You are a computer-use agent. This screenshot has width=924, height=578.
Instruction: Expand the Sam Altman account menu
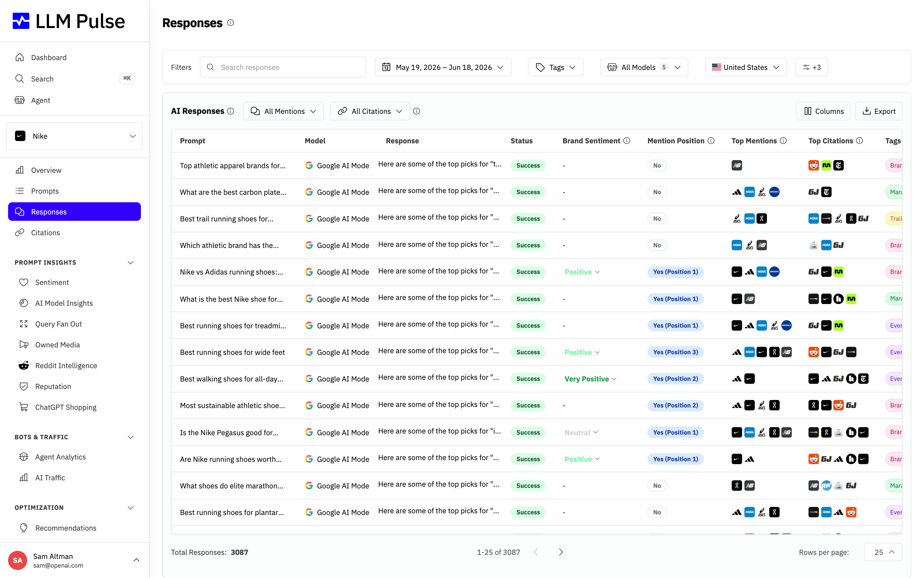[x=136, y=560]
